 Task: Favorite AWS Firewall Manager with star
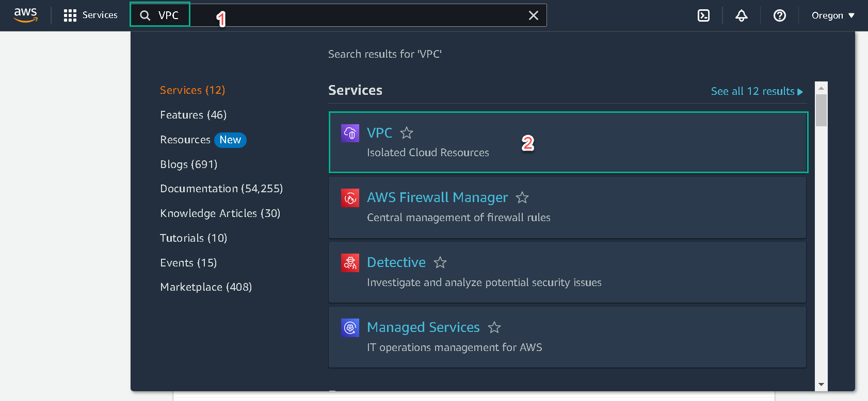click(522, 197)
